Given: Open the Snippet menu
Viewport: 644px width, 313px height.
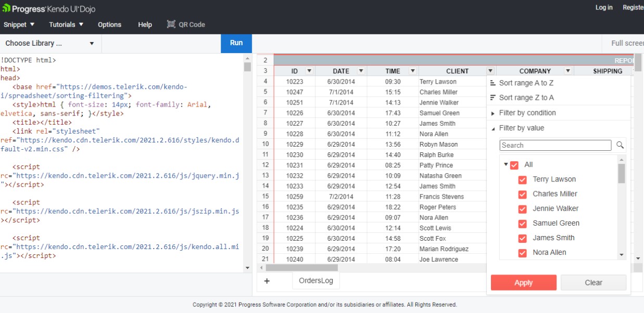Looking at the screenshot, I should [x=19, y=24].
